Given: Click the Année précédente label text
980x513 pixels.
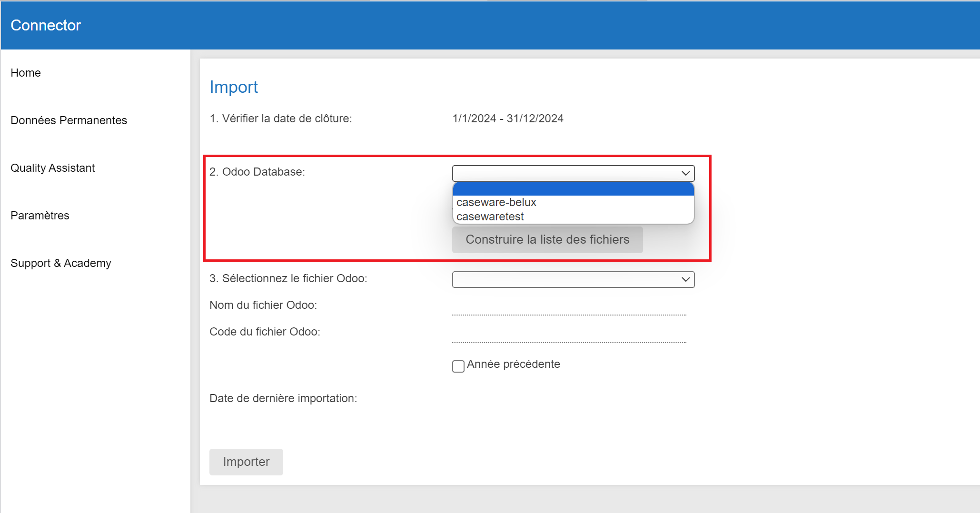Looking at the screenshot, I should click(513, 364).
